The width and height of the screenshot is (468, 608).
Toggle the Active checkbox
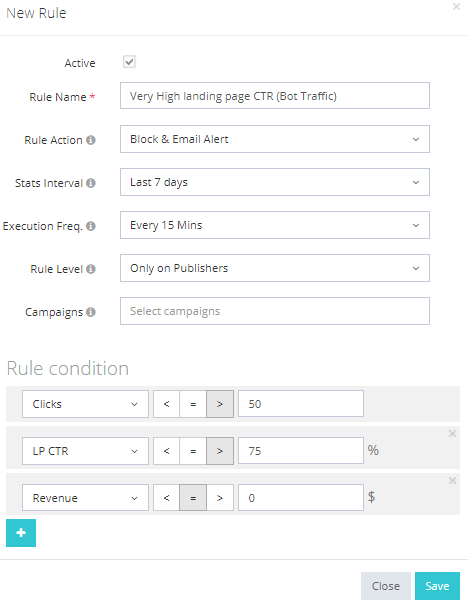click(x=129, y=62)
